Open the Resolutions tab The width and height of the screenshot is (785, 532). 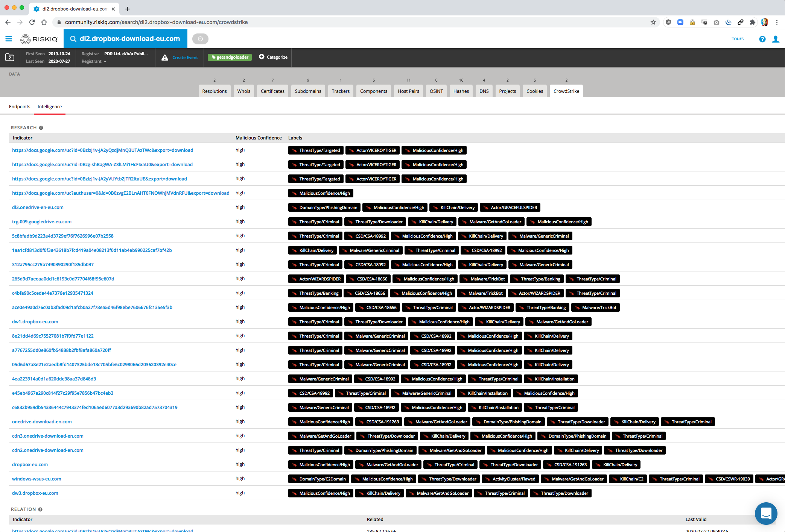click(x=215, y=91)
